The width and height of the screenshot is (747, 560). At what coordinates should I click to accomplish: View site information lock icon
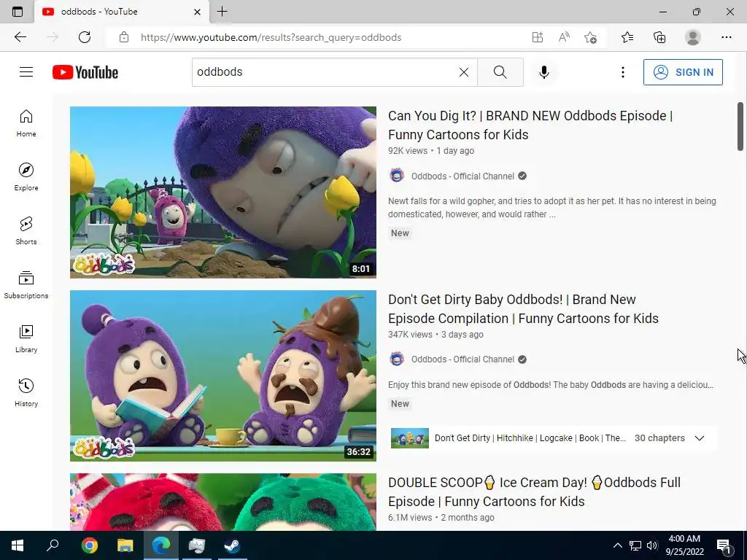coord(124,37)
